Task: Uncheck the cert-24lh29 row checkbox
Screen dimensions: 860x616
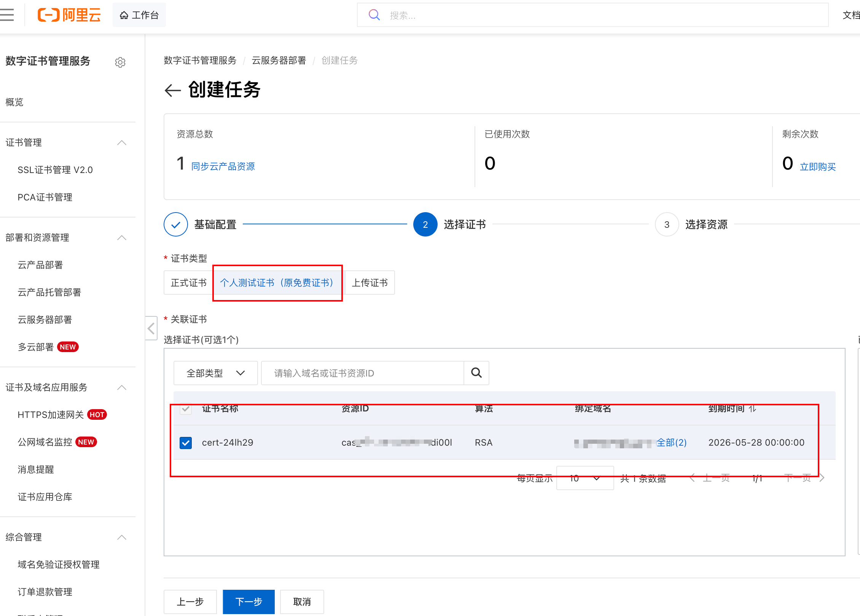Action: click(x=186, y=443)
